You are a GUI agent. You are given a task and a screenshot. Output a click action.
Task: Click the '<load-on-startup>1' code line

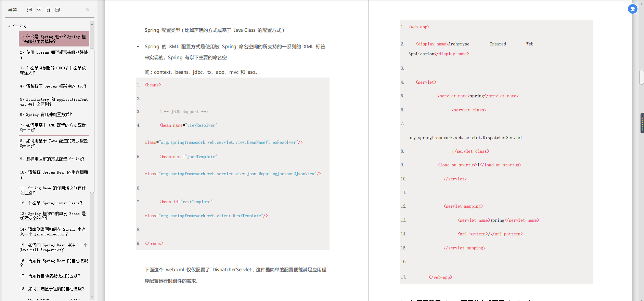point(479,165)
